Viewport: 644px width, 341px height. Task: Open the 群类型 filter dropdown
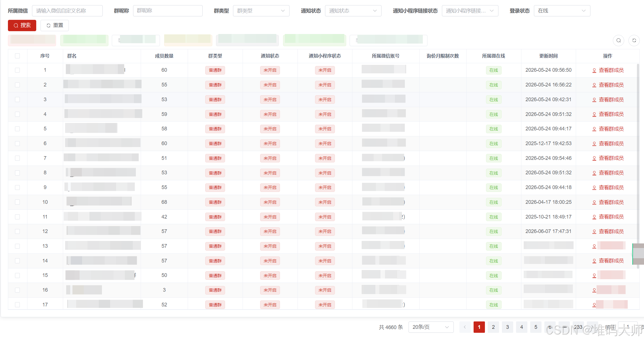pyautogui.click(x=261, y=11)
